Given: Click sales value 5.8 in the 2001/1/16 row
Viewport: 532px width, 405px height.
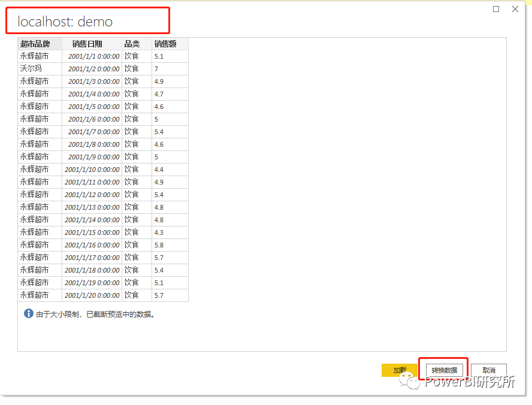Looking at the screenshot, I should click(170, 244).
